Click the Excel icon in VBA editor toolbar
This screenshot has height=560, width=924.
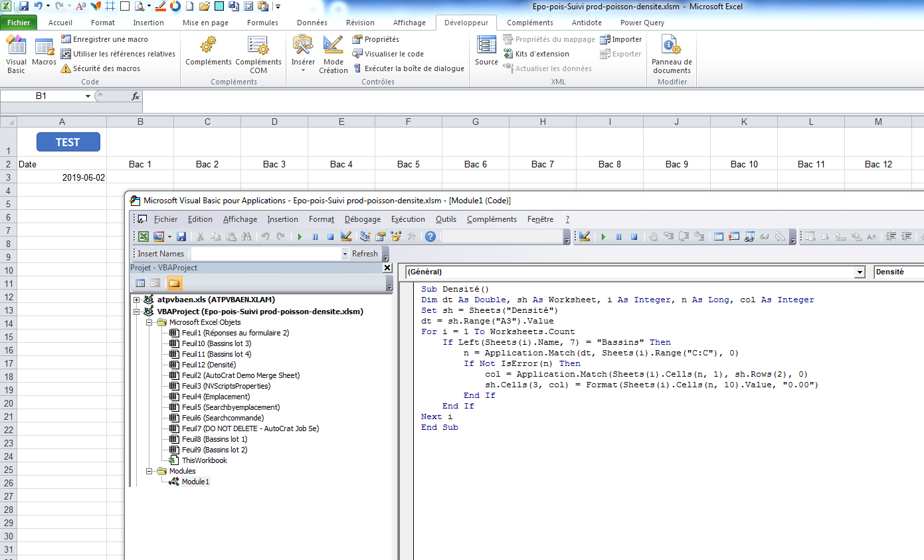click(x=143, y=236)
